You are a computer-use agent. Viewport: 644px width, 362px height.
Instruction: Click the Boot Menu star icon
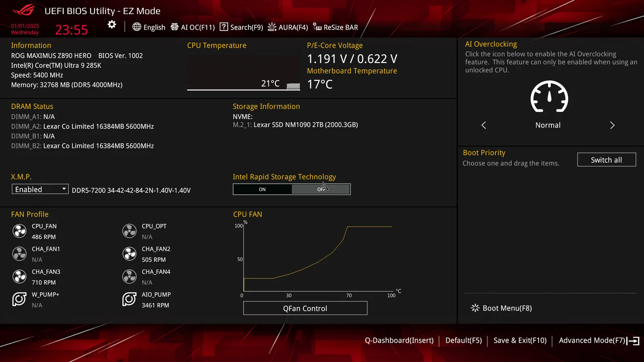click(475, 308)
